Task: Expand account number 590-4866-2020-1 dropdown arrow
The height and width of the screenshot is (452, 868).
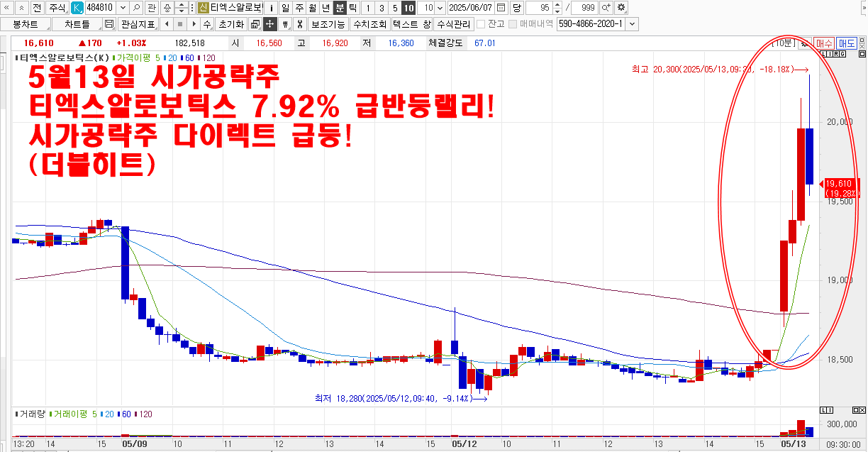Action: pos(632,24)
